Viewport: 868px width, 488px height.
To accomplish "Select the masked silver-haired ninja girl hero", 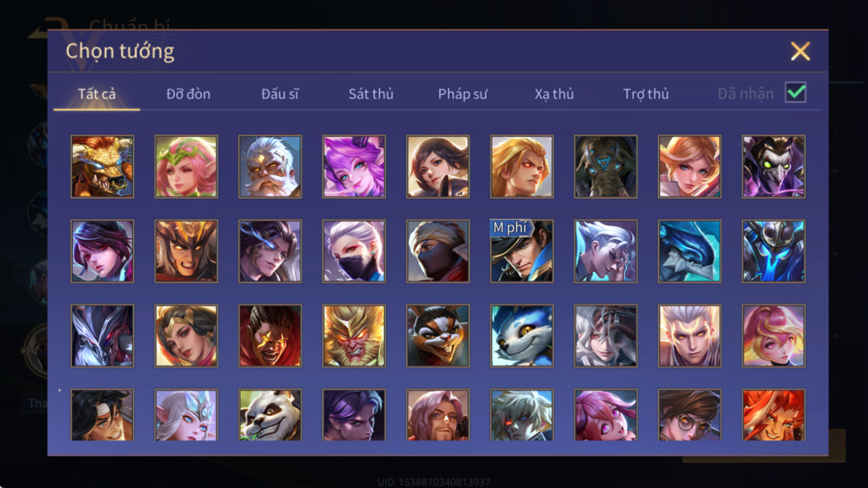I will pos(354,251).
